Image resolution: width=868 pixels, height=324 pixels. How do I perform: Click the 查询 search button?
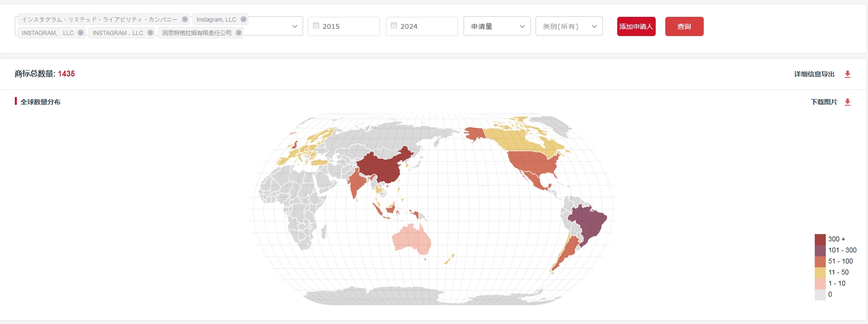pos(684,26)
